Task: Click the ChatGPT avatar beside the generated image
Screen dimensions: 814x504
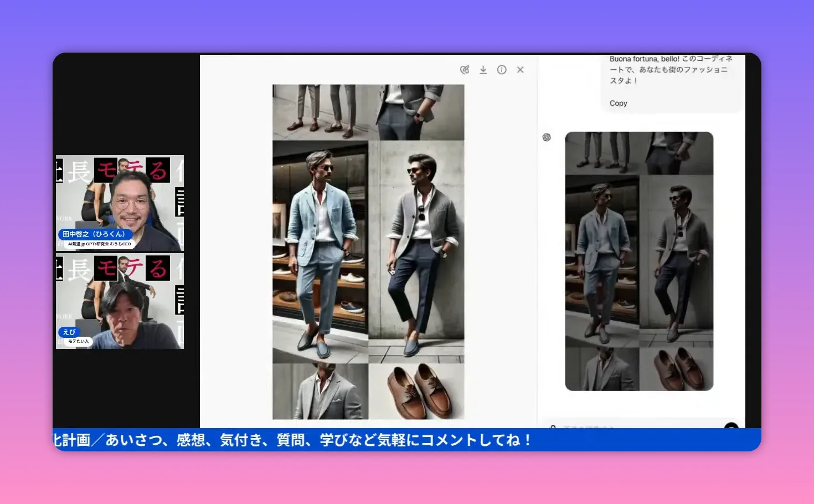Action: point(547,137)
